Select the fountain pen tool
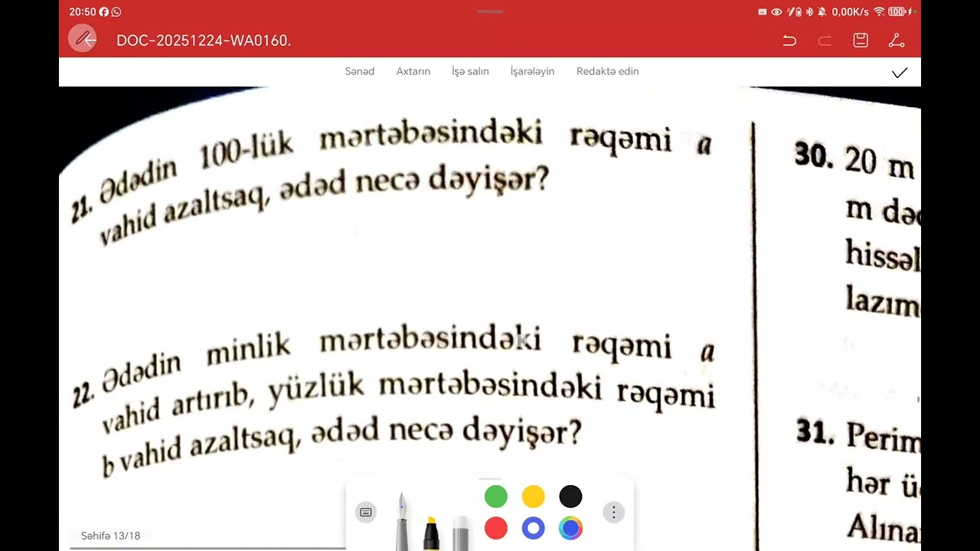Screen dimensions: 980x551 [402, 523]
